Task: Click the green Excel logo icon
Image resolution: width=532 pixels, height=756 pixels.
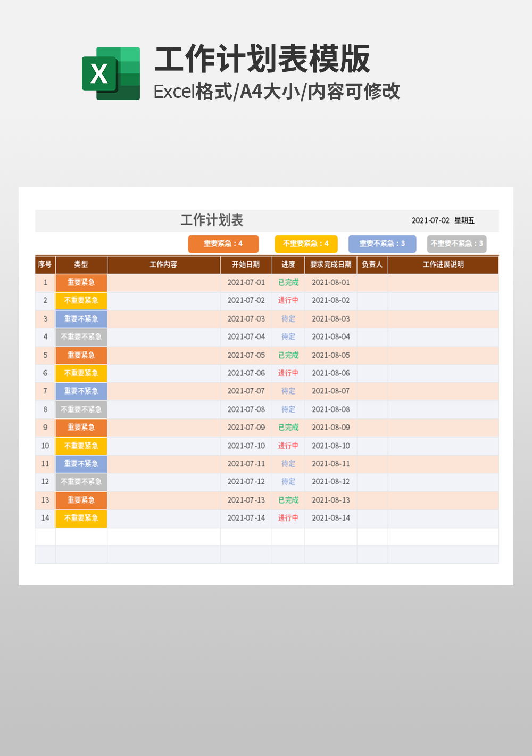Action: tap(111, 73)
